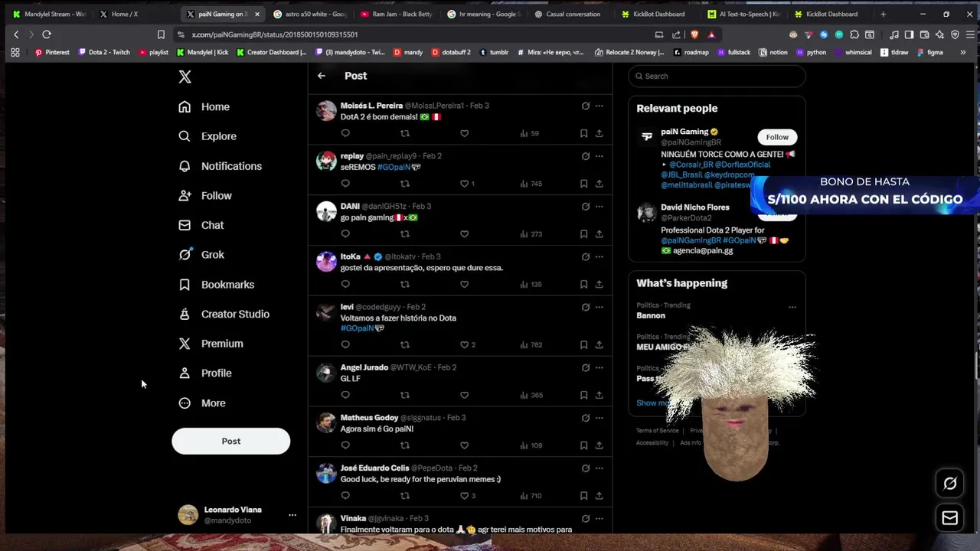Screen dimensions: 980x551
Task: Click the white Post button
Action: (231, 441)
